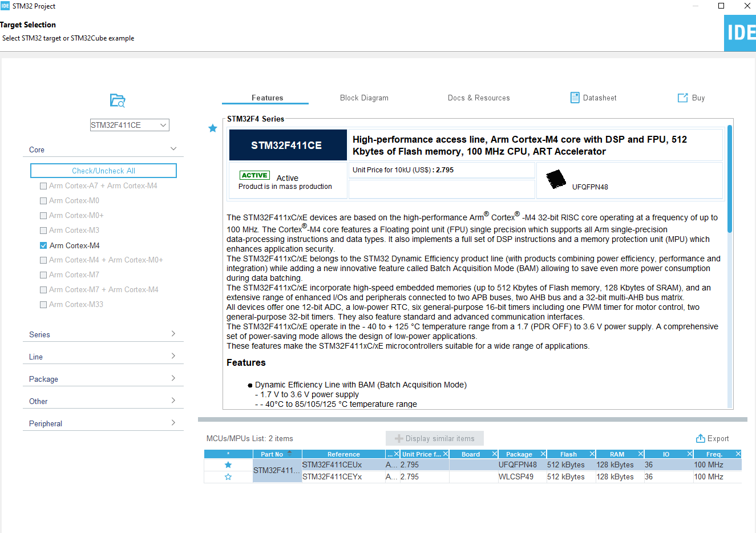The height and width of the screenshot is (533, 756).
Task: Open the Datasheet tab
Action: pyautogui.click(x=600, y=98)
